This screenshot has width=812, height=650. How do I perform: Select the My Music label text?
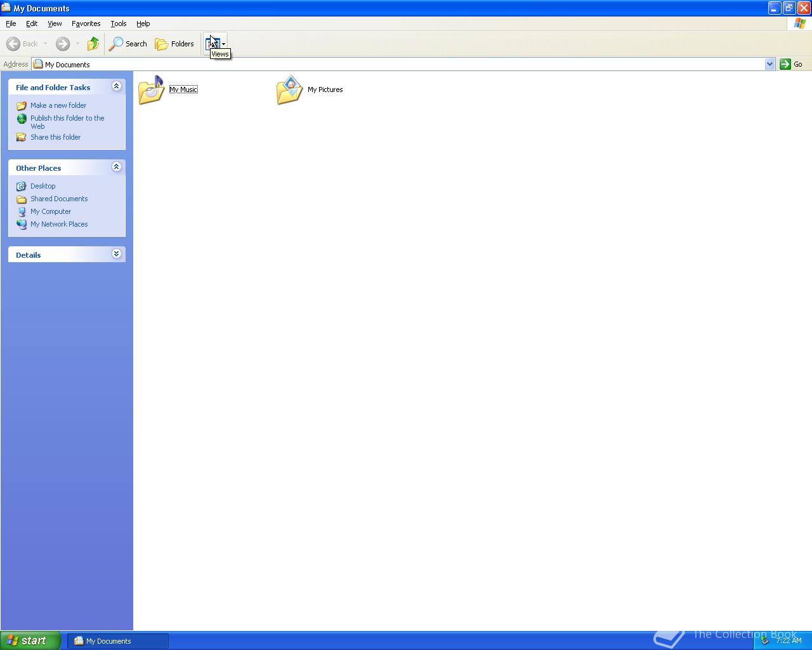(x=183, y=90)
